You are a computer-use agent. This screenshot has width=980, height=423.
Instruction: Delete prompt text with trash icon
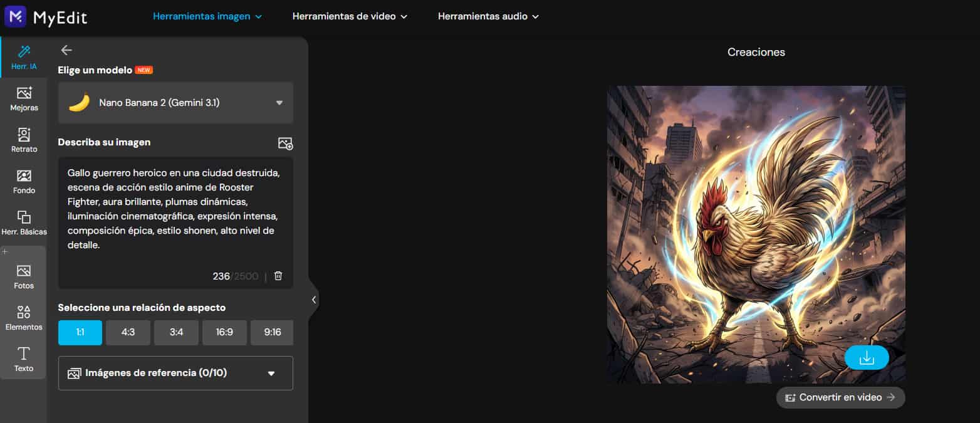[278, 276]
